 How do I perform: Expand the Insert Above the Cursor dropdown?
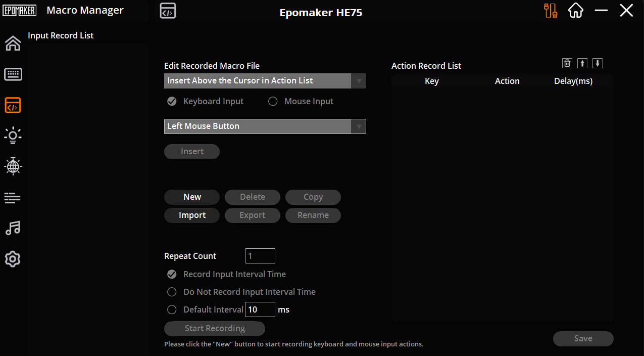(359, 81)
